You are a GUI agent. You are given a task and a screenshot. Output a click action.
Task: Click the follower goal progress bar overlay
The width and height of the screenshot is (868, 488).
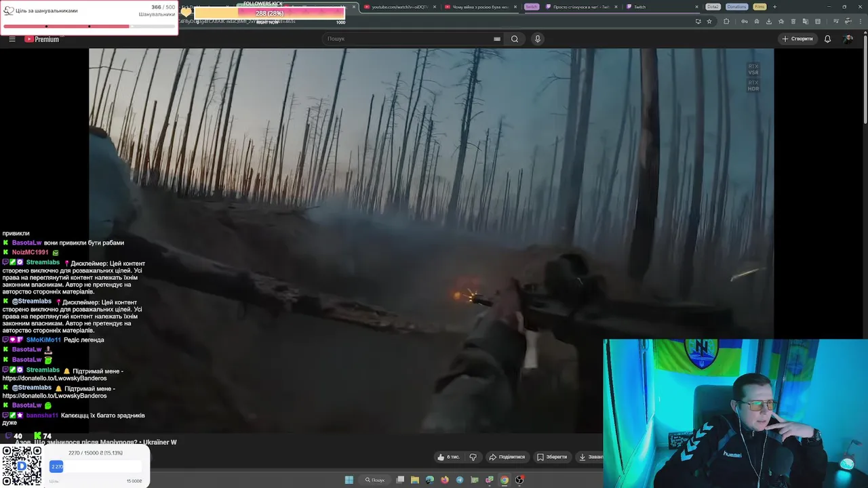pos(89,26)
